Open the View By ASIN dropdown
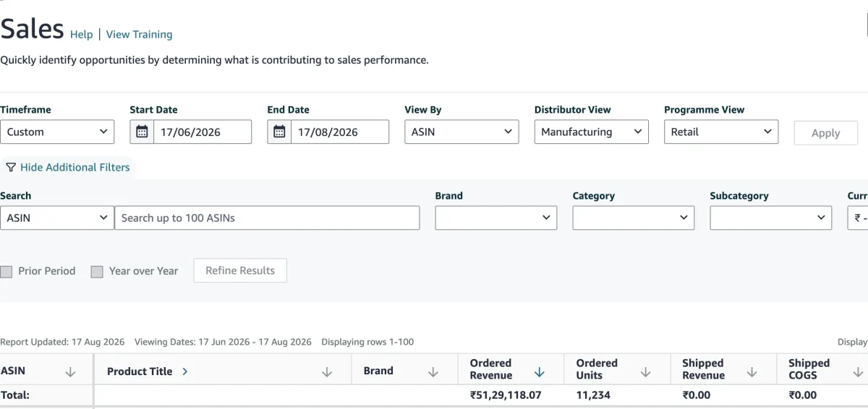 [461, 132]
